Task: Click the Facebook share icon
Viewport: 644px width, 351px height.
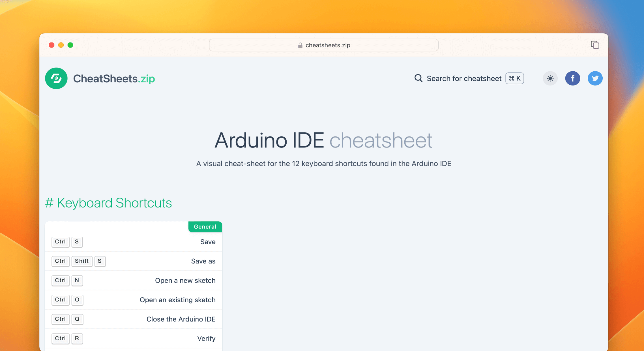Action: (573, 78)
